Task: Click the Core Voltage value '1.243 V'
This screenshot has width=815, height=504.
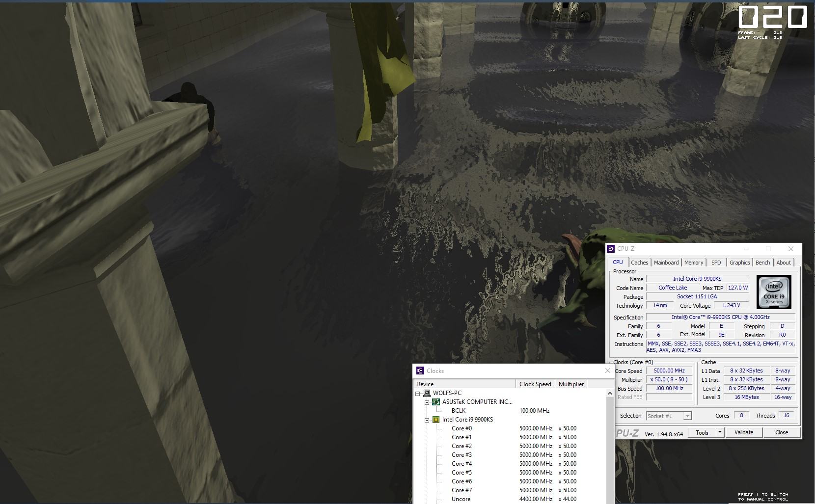Action: 731,305
